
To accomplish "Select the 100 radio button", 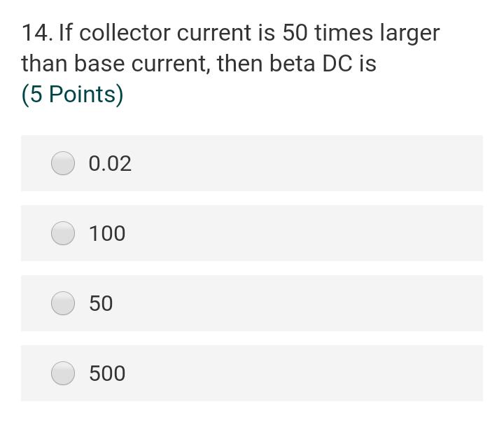I will click(63, 233).
